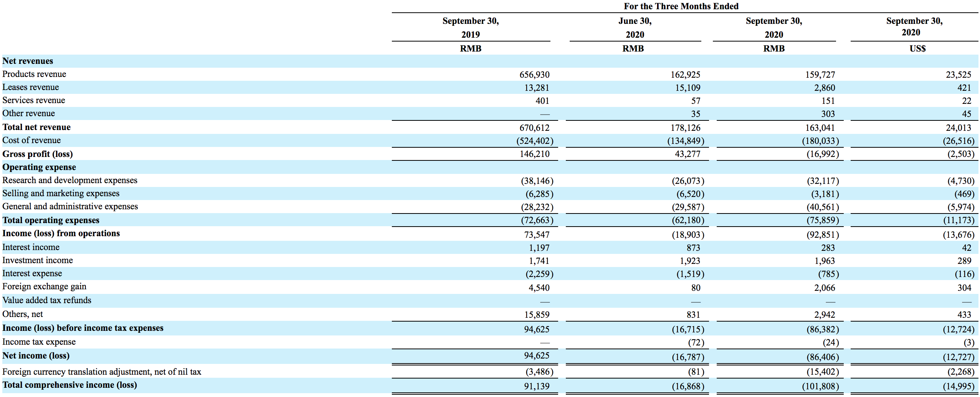The width and height of the screenshot is (980, 397).
Task: Select the "Total net revenue" row label
Action: tap(37, 127)
